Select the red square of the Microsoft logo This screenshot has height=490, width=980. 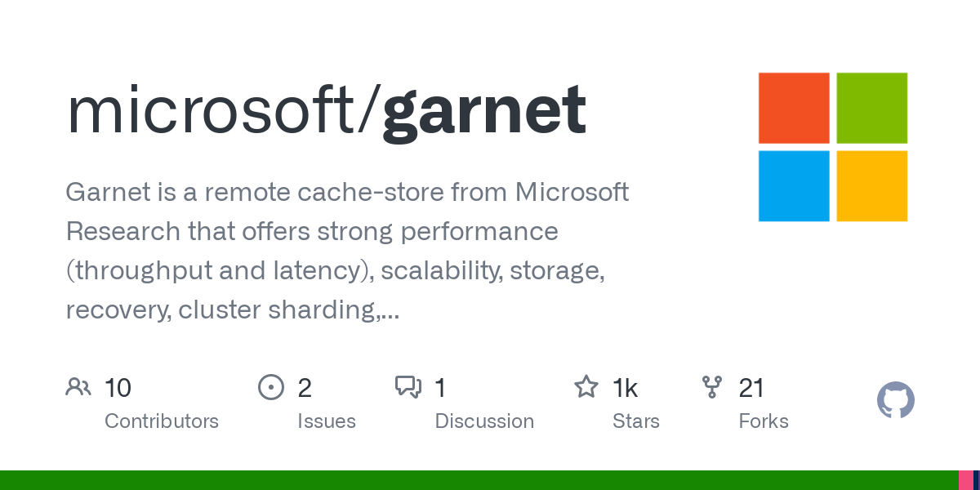point(794,108)
